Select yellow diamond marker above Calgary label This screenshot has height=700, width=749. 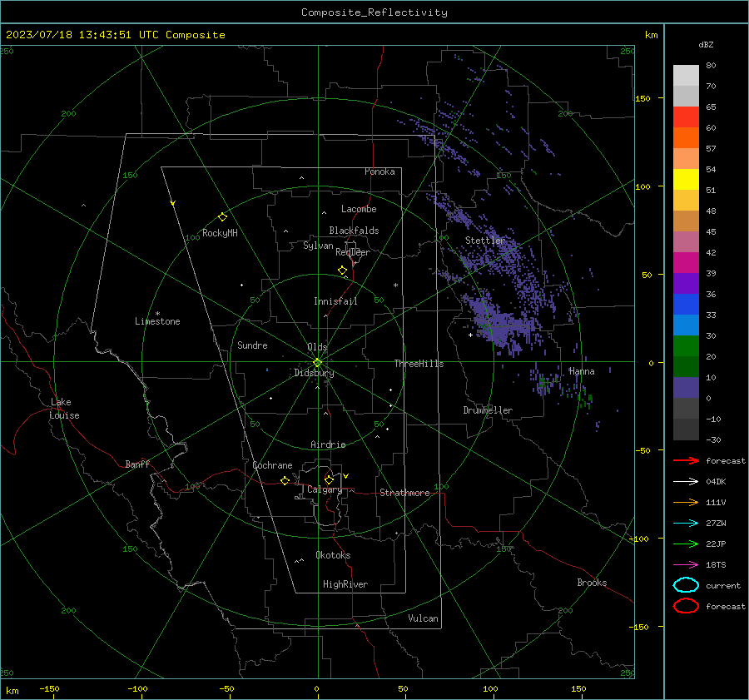click(x=329, y=479)
